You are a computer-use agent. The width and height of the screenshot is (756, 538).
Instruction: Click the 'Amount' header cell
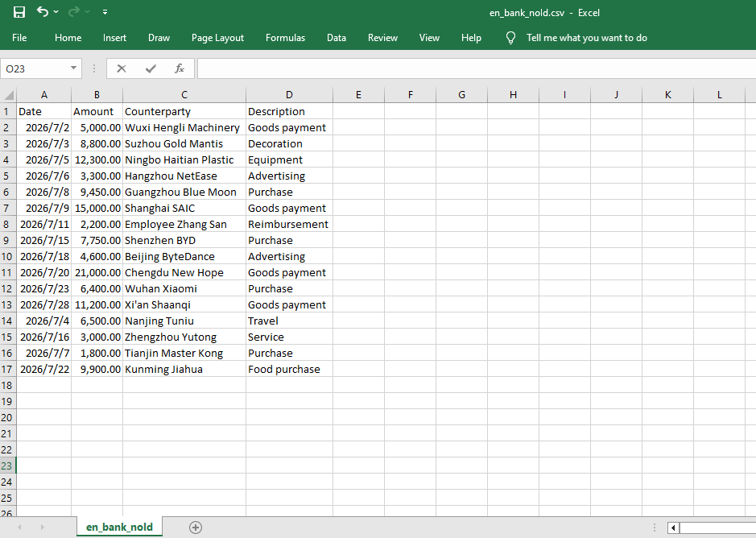pyautogui.click(x=97, y=111)
